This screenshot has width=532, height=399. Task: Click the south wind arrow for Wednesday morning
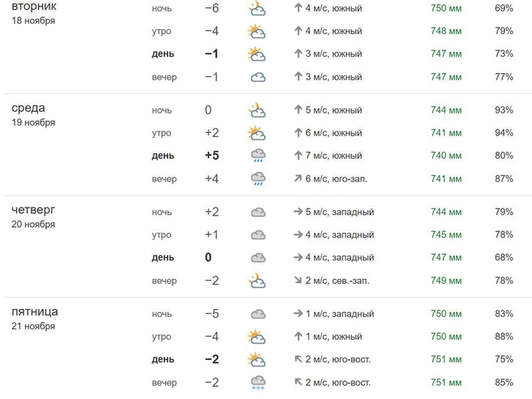[x=298, y=133]
